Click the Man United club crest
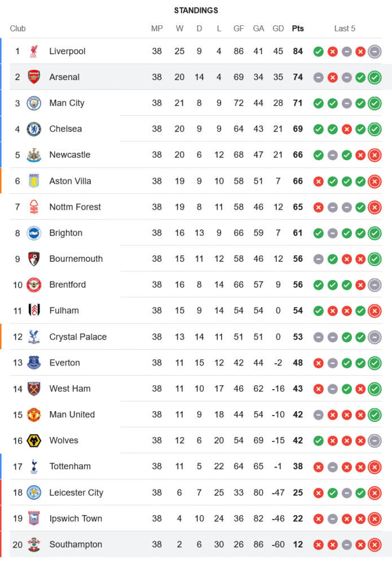 tap(34, 415)
